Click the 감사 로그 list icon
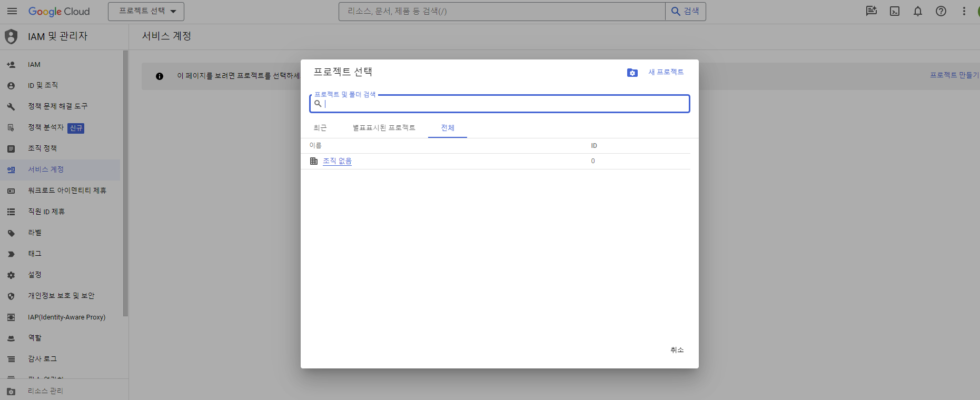Screen dimensions: 980x400 [x=11, y=359]
